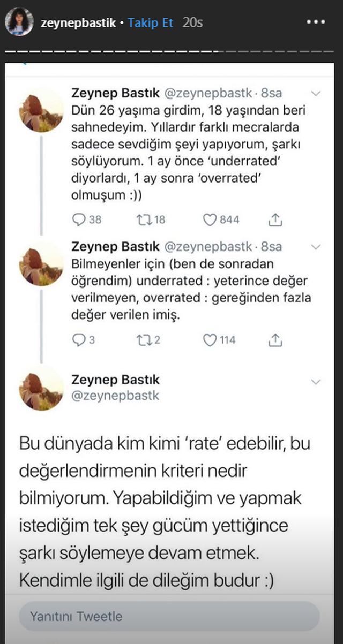Open the dropdown arrow on the second tweet
Image resolution: width=343 pixels, height=644 pixels.
(316, 246)
